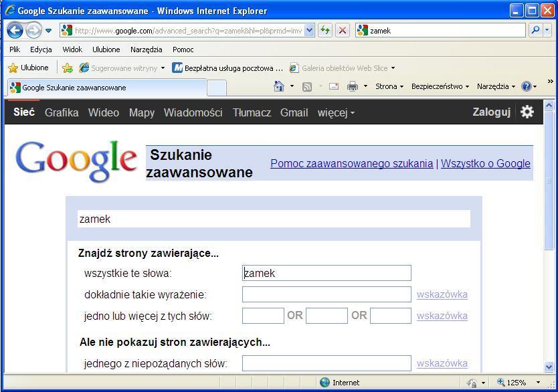Screen dimensions: 558x392
Task: Expand the Home icon dropdown arrow
Action: coord(292,86)
